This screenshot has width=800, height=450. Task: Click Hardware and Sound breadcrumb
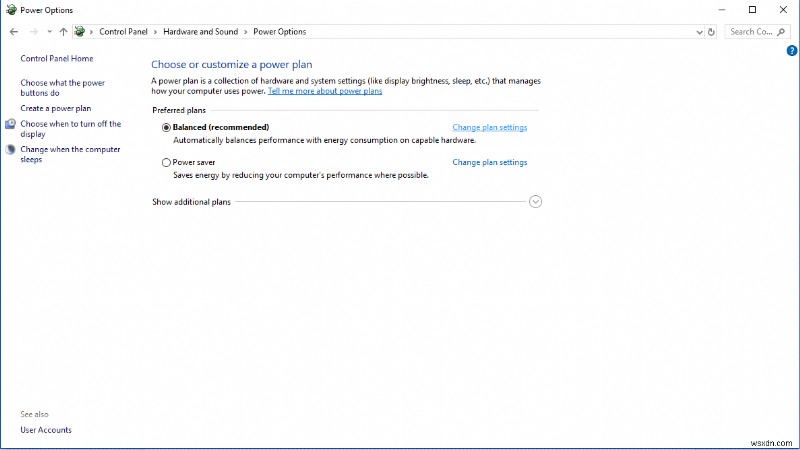coord(201,32)
